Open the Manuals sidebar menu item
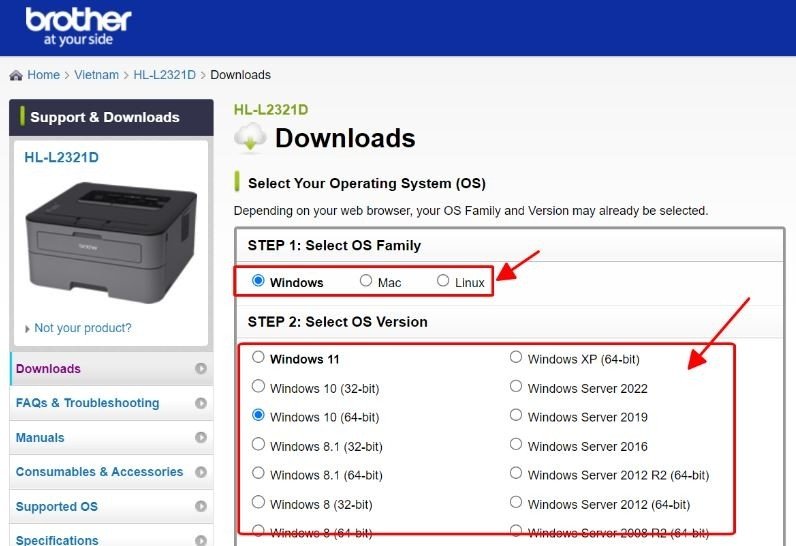796x546 pixels. (40, 438)
